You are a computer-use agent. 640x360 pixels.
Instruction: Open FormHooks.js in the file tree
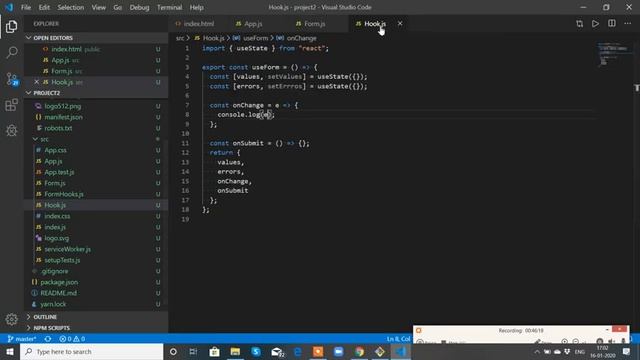tap(64, 194)
